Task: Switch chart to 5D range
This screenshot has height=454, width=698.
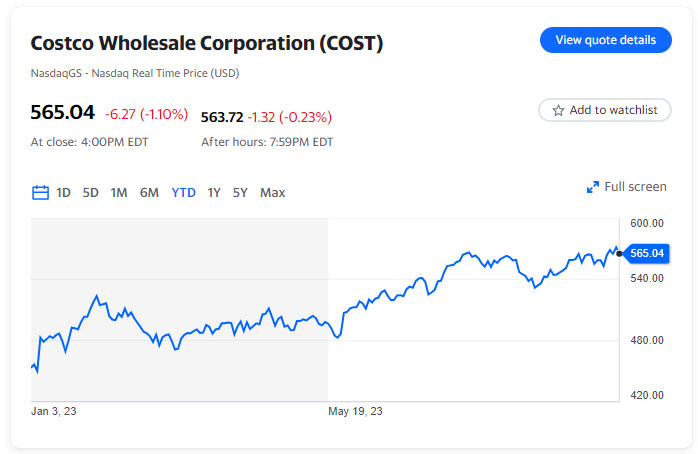Action: tap(91, 193)
